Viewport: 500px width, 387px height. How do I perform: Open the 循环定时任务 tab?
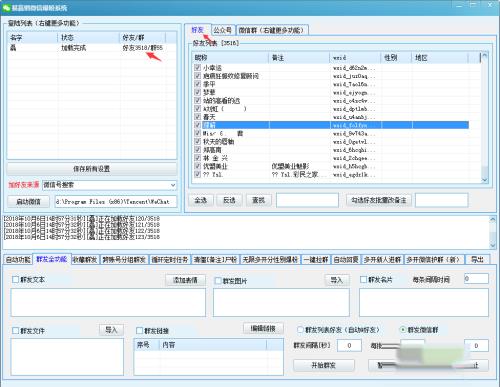[170, 260]
